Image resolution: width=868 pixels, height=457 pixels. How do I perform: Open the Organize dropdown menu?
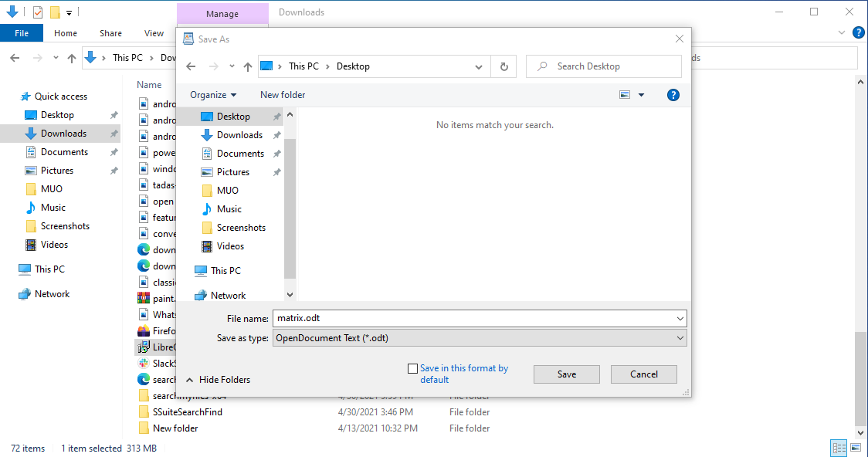(x=213, y=95)
